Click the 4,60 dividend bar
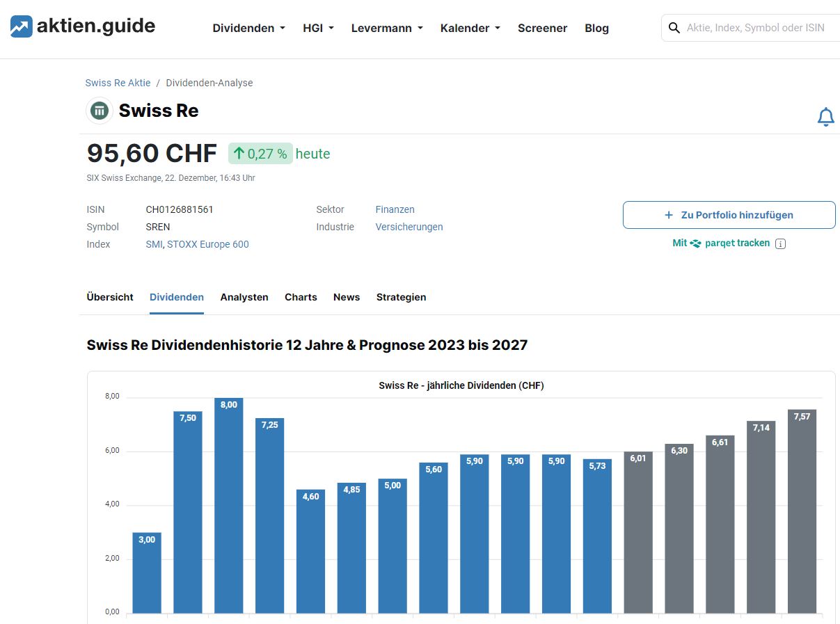The height and width of the screenshot is (624, 840). click(x=310, y=551)
